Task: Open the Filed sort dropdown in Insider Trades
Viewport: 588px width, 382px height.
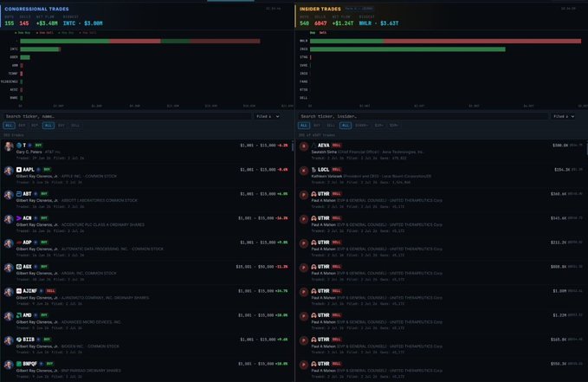Action: coord(563,116)
